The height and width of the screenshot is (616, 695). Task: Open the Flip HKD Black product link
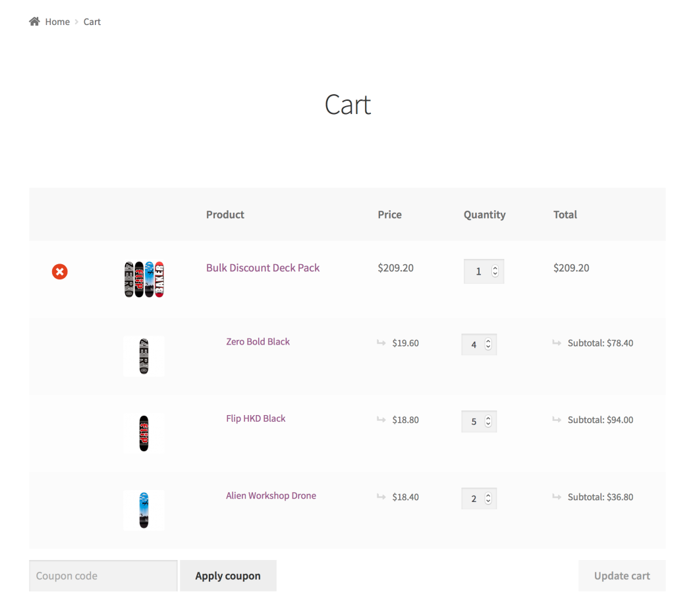click(x=256, y=418)
